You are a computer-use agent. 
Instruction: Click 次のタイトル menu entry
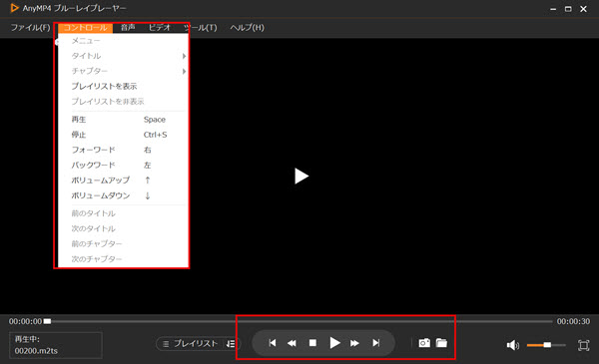point(123,228)
